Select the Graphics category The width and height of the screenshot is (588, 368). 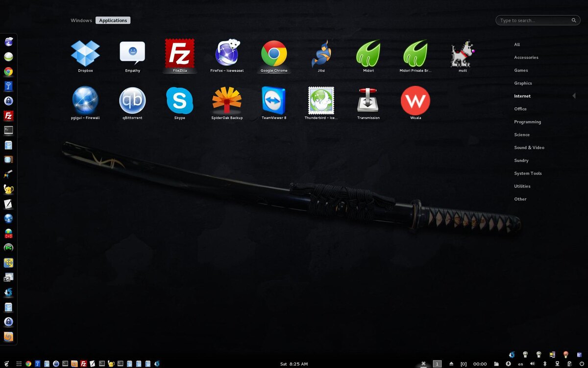pos(523,83)
